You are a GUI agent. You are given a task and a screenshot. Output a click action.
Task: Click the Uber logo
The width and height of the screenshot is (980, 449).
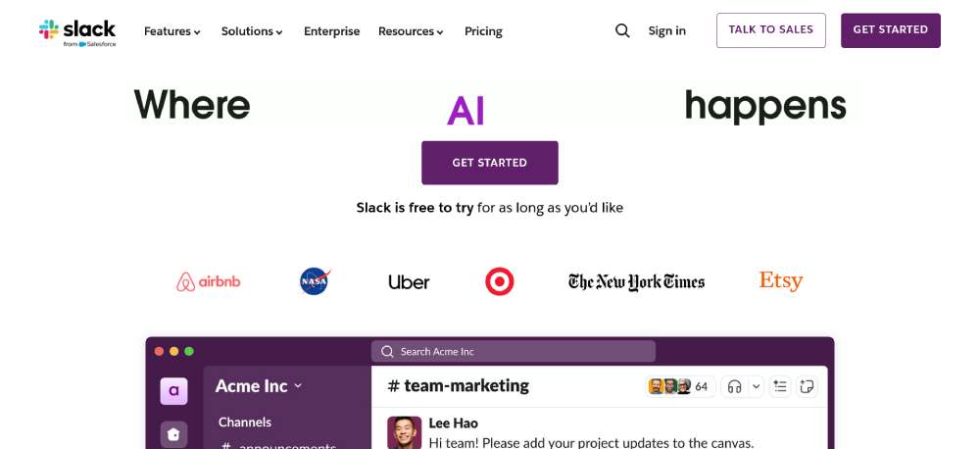(x=409, y=282)
